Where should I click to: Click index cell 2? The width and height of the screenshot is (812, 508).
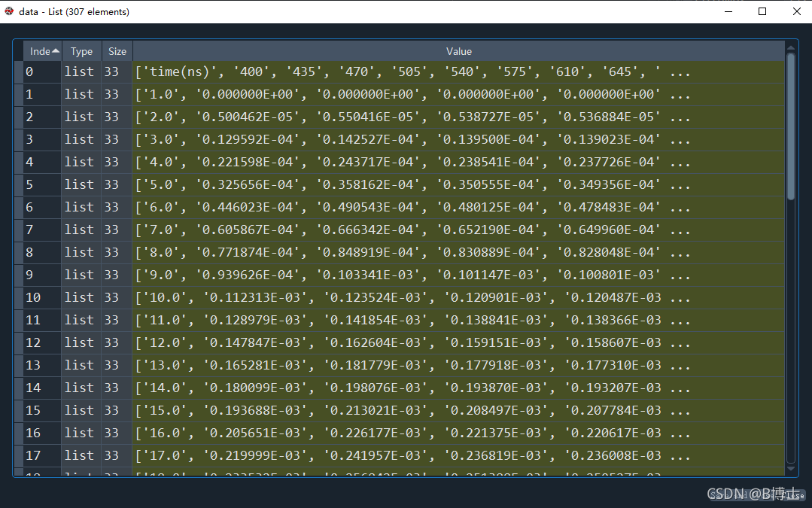42,117
